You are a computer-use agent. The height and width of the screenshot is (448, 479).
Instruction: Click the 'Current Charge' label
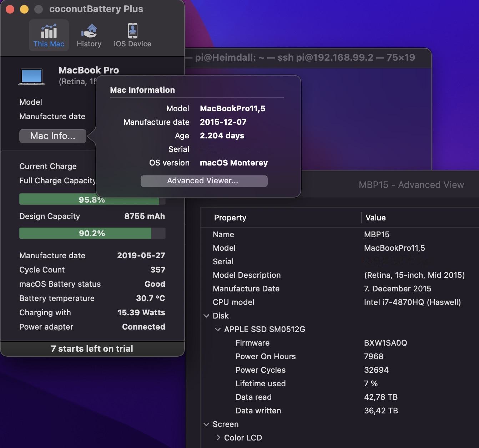pyautogui.click(x=48, y=166)
